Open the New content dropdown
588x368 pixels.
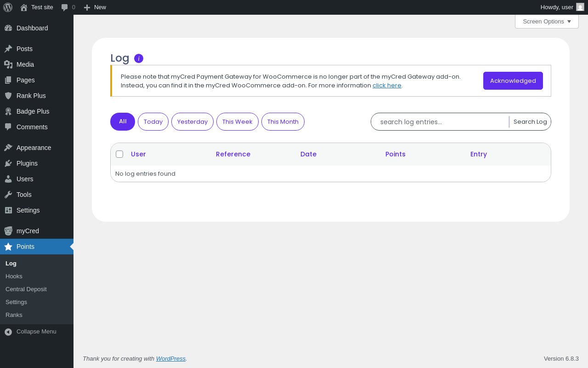coord(95,7)
